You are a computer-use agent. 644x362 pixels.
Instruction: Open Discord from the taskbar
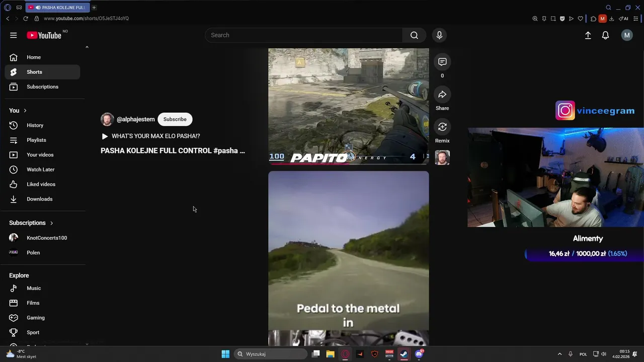coord(419,354)
